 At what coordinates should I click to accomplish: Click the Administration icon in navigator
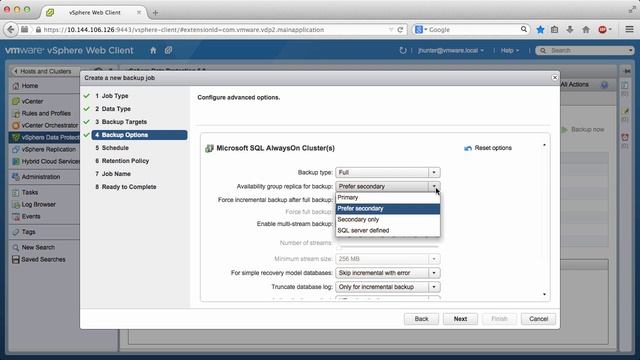click(x=16, y=177)
